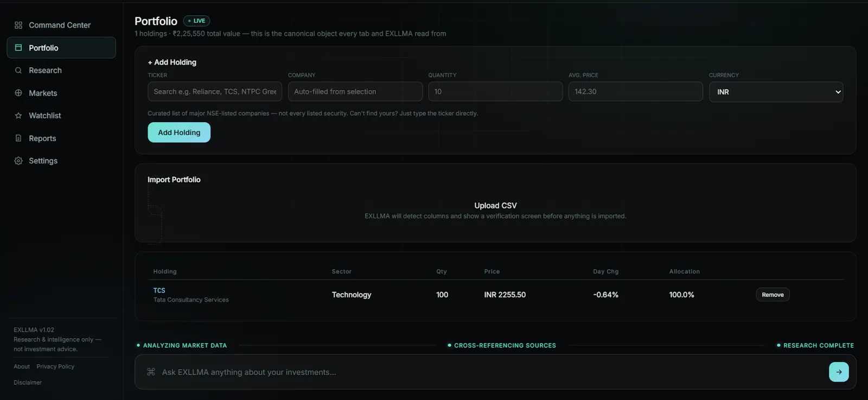The height and width of the screenshot is (400, 868).
Task: Click the Quantity input field
Action: pos(495,92)
